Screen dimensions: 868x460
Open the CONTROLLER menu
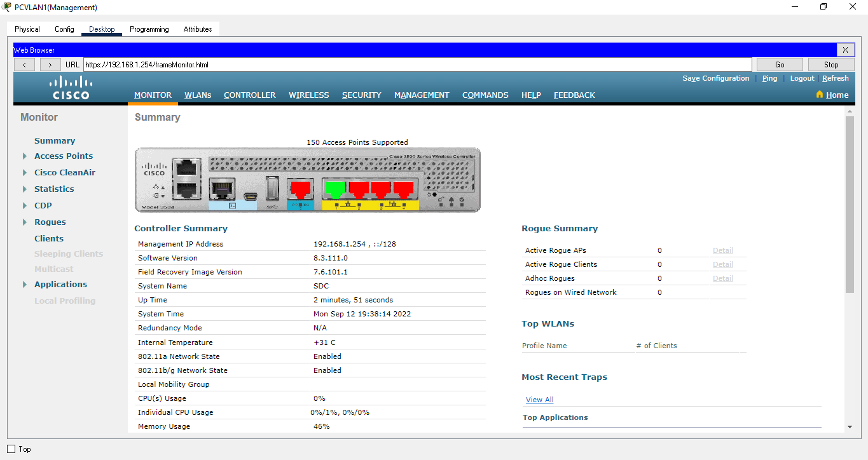[x=250, y=95]
